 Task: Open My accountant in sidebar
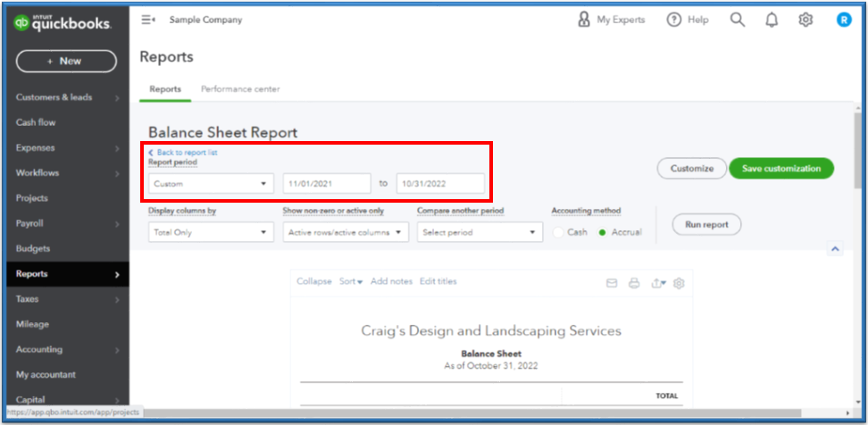click(46, 375)
